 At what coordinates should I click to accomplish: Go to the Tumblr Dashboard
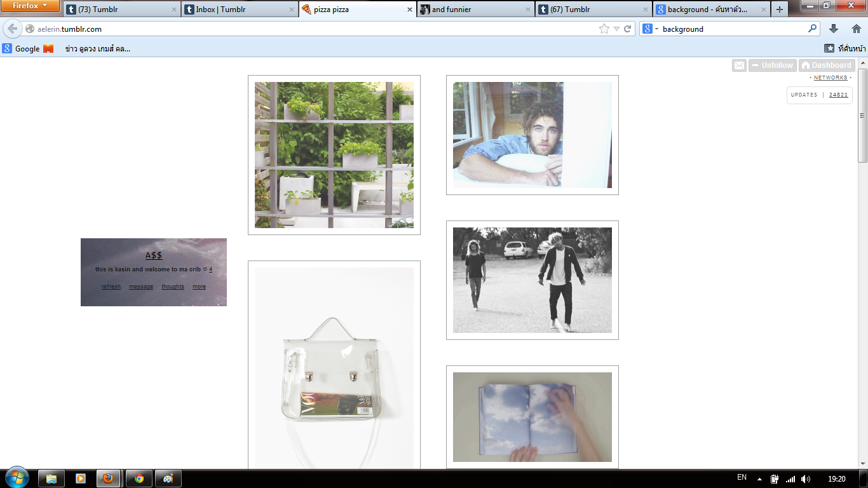point(826,65)
